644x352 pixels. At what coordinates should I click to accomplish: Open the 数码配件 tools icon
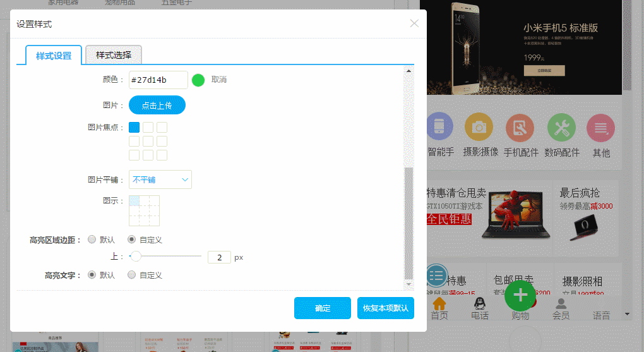click(561, 128)
